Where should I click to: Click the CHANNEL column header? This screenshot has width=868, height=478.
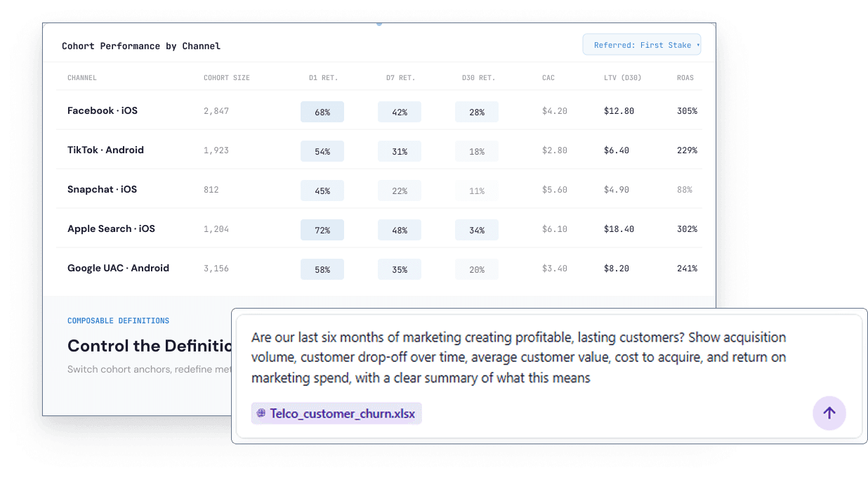tap(82, 78)
